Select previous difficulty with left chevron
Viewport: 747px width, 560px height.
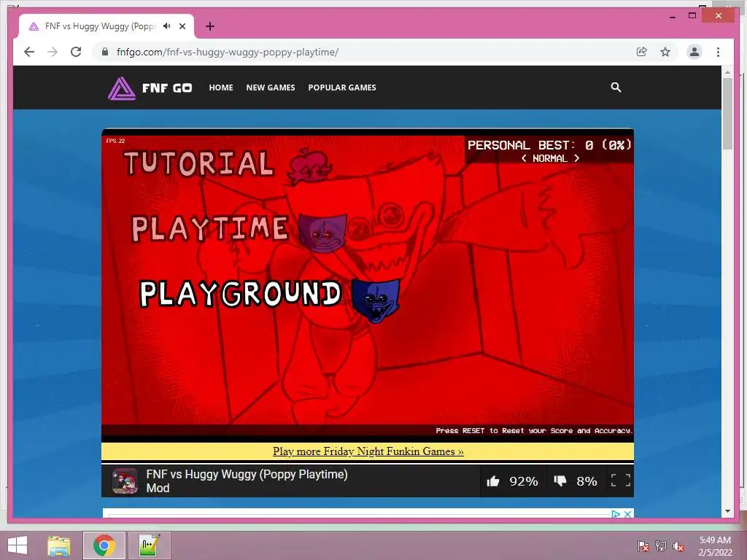524,158
